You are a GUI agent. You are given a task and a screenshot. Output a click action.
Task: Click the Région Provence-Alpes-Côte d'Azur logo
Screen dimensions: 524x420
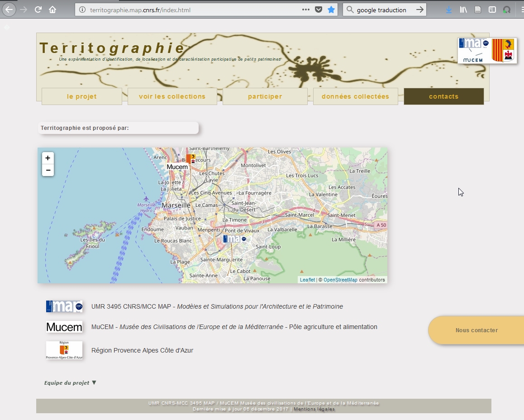coord(64,350)
